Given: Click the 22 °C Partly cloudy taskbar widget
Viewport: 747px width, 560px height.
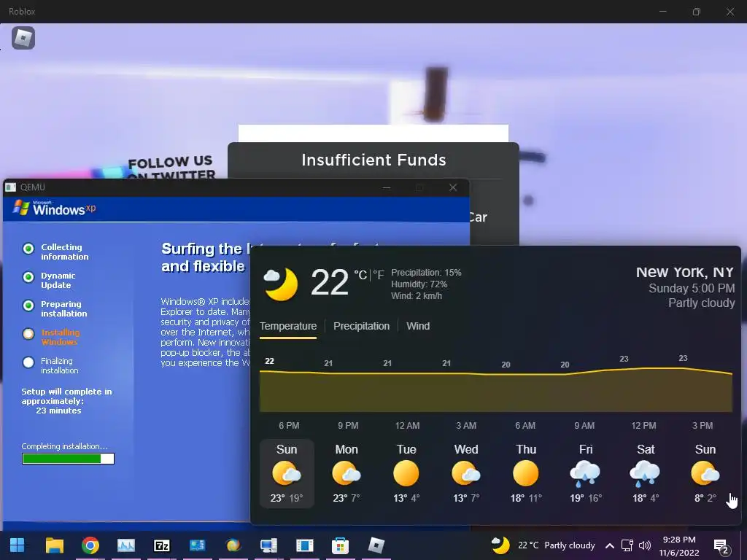Looking at the screenshot, I should click(x=543, y=545).
